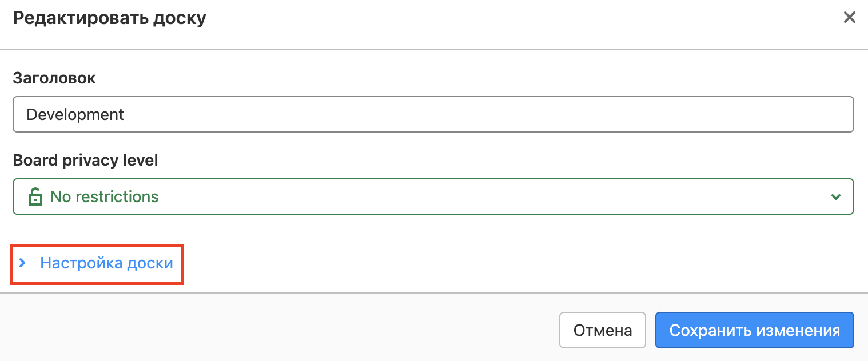Click the green dropdown chevron arrow
The image size is (868, 361).
tap(835, 197)
